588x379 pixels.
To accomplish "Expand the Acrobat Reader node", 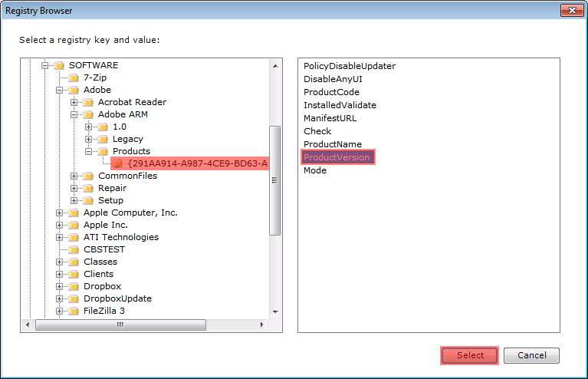I will [74, 103].
